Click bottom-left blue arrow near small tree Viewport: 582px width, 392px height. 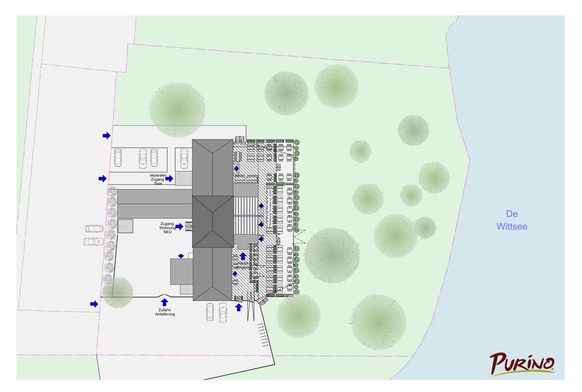click(94, 304)
